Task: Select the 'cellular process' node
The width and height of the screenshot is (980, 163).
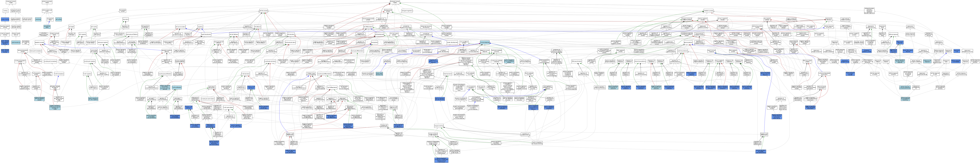Action: coord(264,11)
